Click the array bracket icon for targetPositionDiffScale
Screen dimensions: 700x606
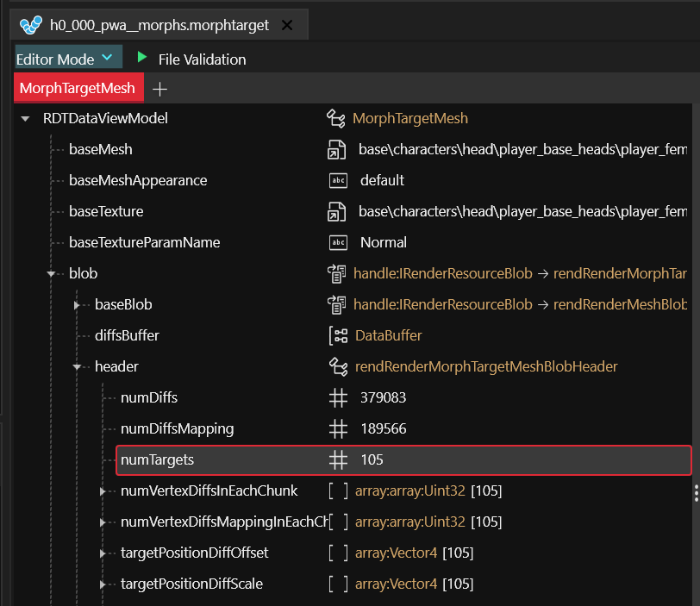click(338, 584)
